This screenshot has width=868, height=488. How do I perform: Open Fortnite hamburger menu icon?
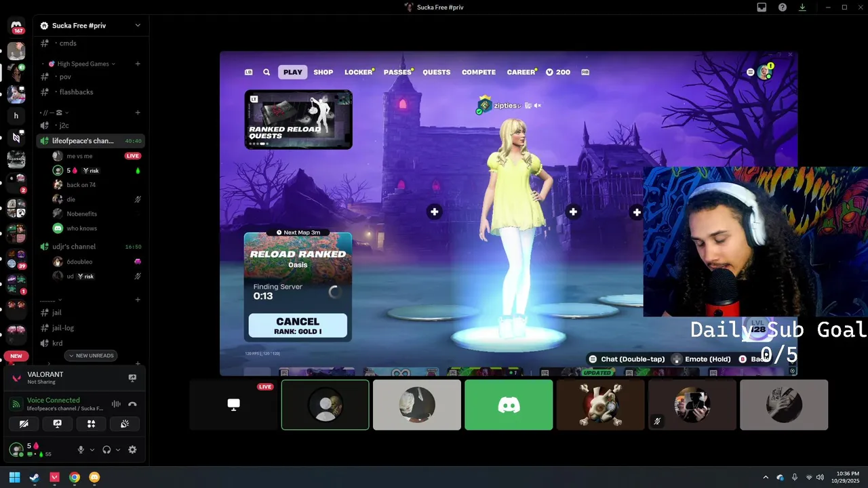750,72
